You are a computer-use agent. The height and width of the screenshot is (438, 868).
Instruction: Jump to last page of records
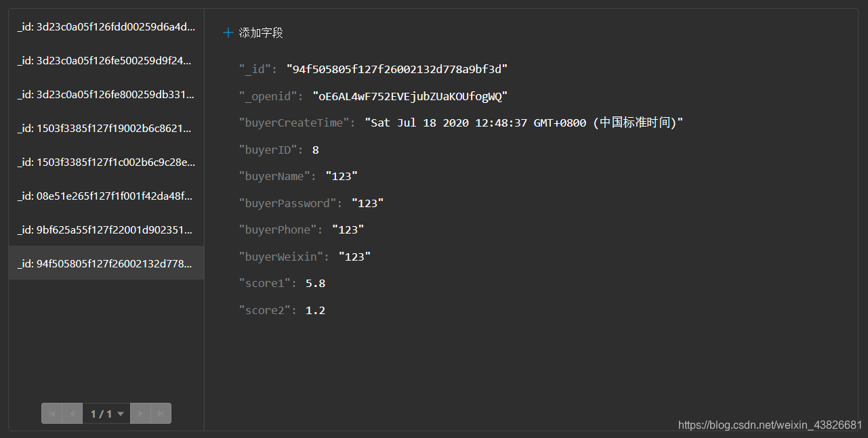161,414
